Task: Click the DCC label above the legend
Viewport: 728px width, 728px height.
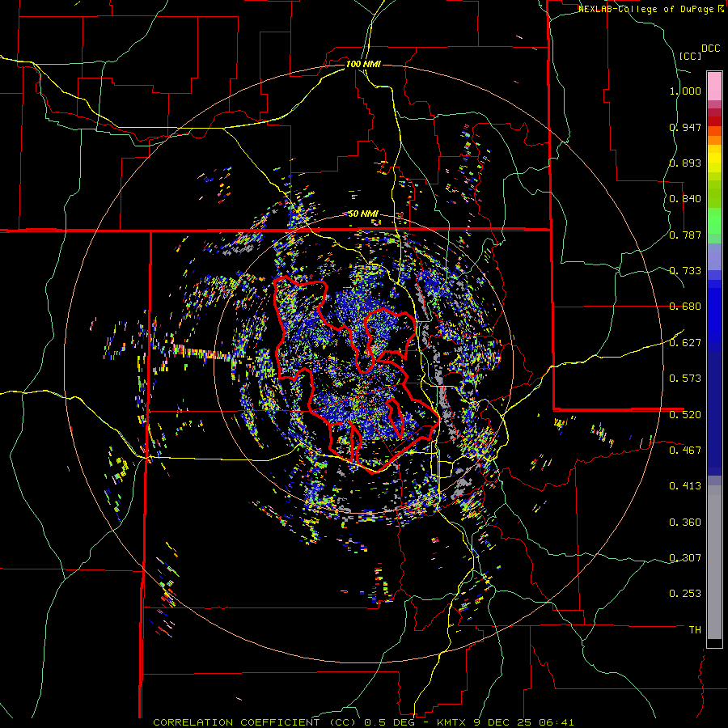Action: coord(710,49)
